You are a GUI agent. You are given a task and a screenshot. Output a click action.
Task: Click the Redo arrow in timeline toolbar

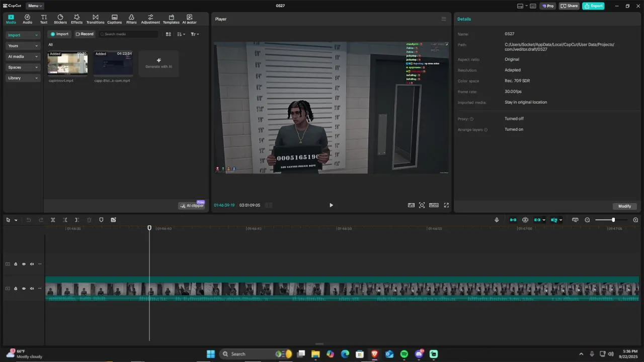[x=41, y=220]
